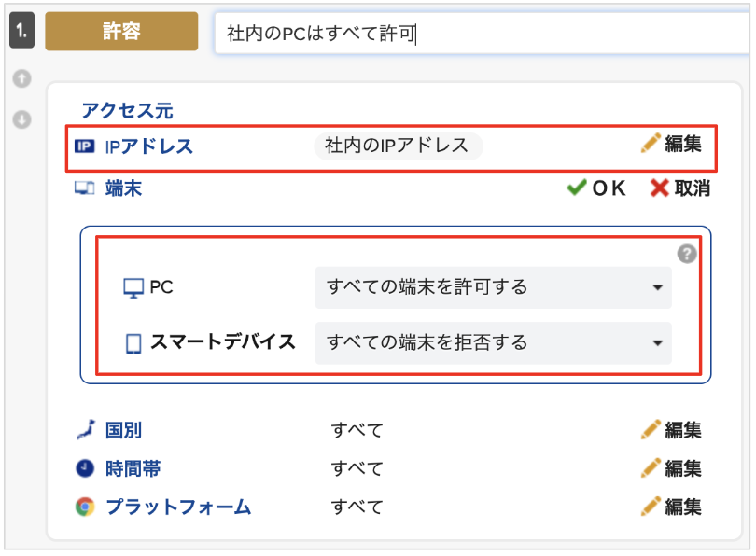
Task: Click the move-down arrow icon
Action: (x=21, y=119)
